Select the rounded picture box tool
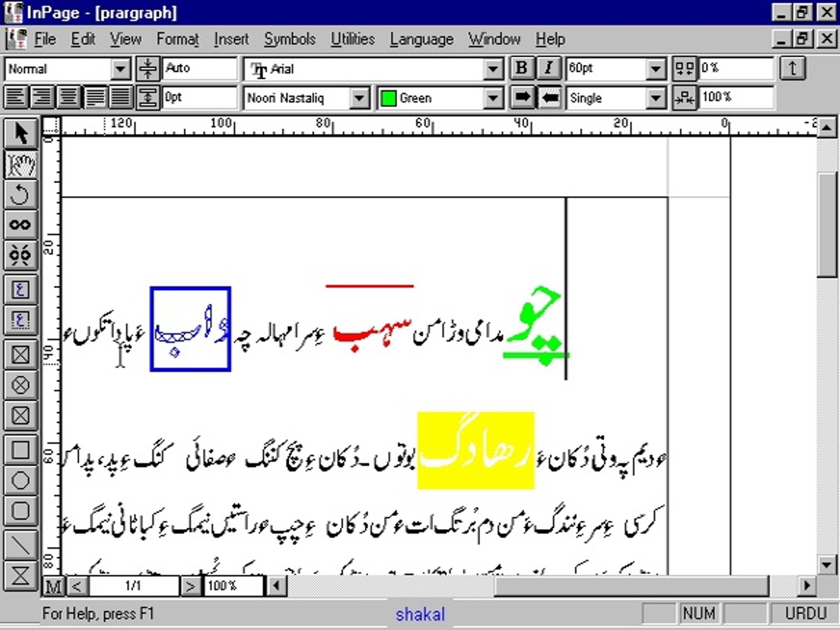Image resolution: width=840 pixels, height=630 pixels. (x=20, y=415)
